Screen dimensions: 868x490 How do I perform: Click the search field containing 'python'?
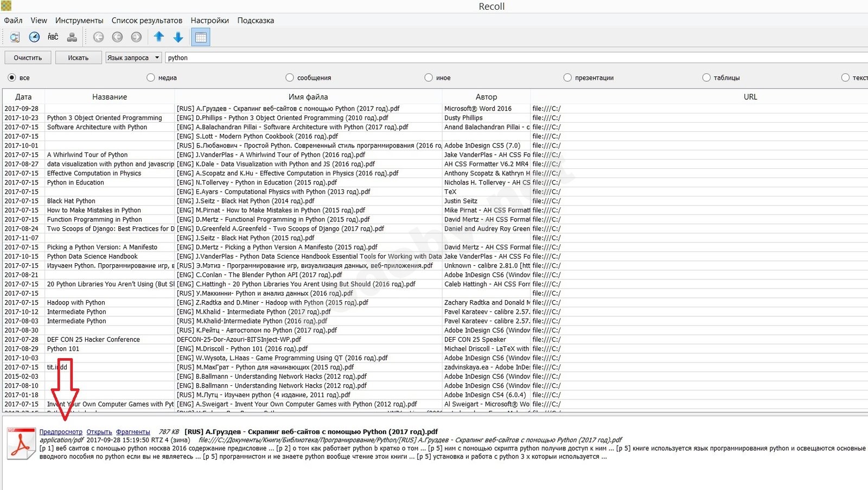pos(488,58)
